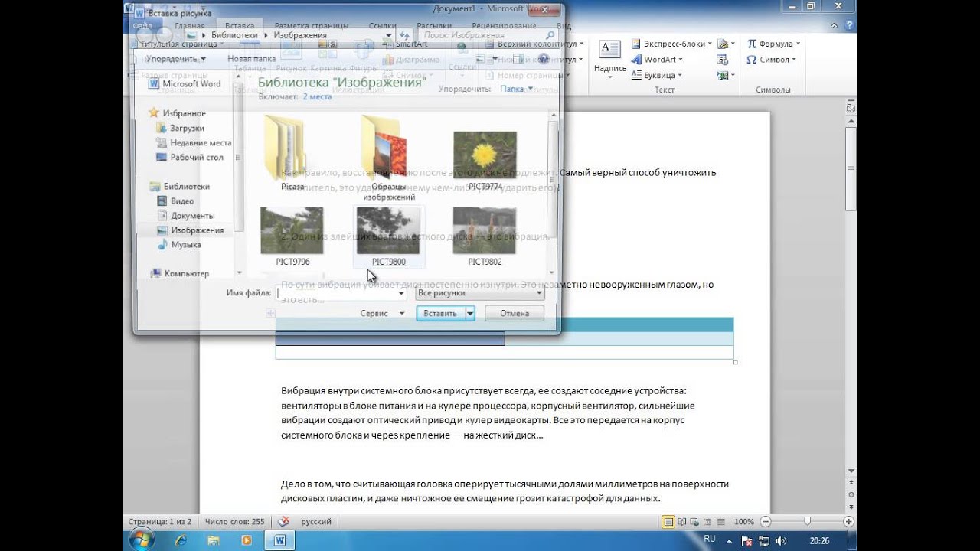
Task: Open Word help question mark icon
Action: click(848, 25)
